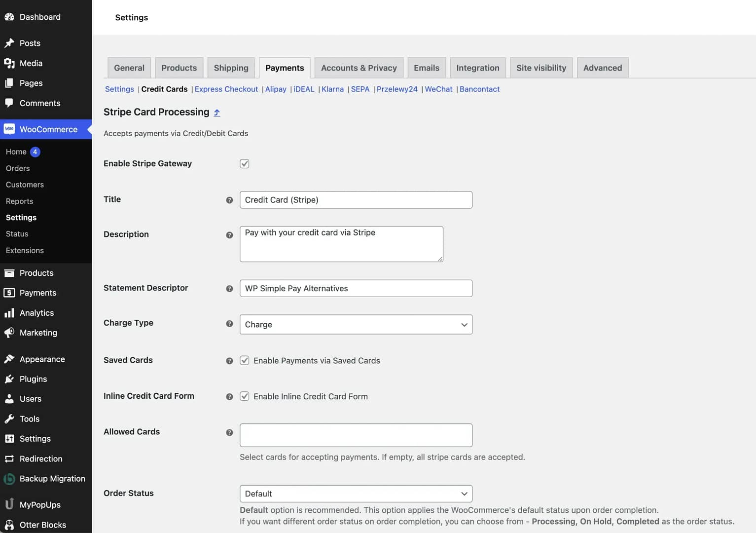Click the Comments bubble icon
This screenshot has height=533, width=756.
coord(9,103)
